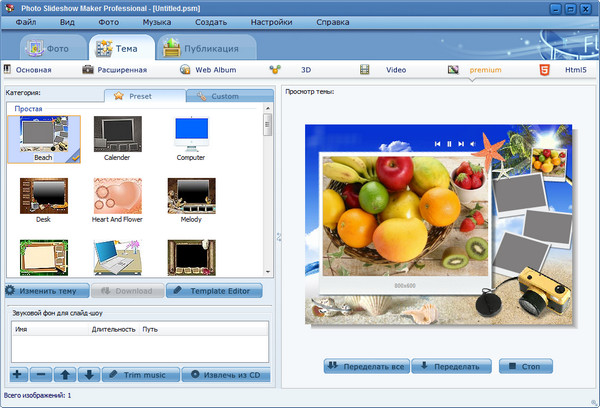
Task: Click the Путь column header
Action: (x=204, y=329)
